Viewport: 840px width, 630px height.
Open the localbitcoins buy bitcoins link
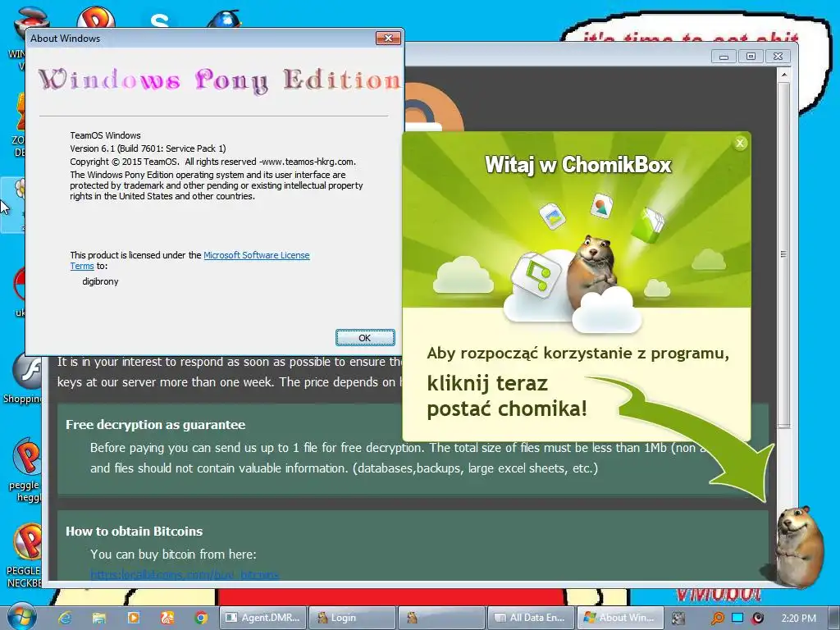coord(185,575)
